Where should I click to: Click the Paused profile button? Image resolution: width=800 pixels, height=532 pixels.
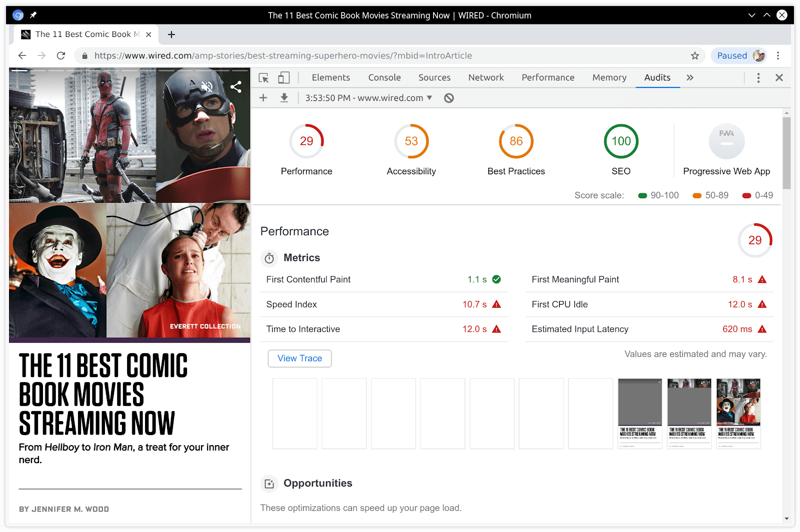click(740, 55)
